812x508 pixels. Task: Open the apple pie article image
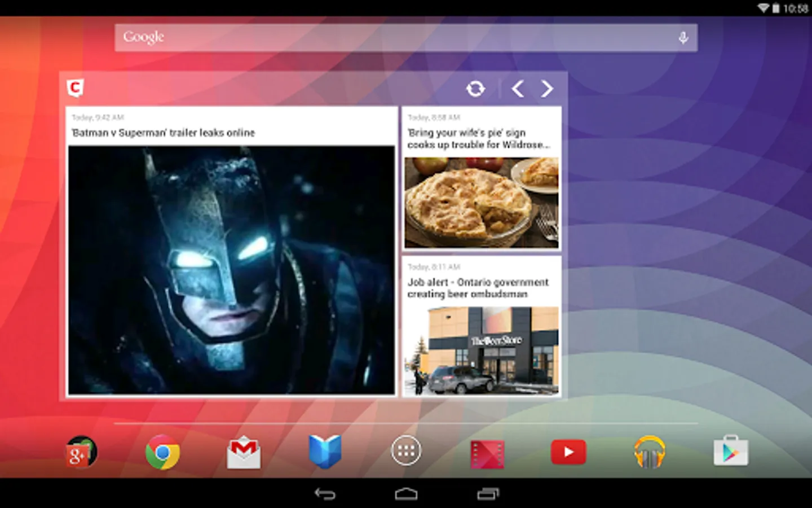(482, 203)
